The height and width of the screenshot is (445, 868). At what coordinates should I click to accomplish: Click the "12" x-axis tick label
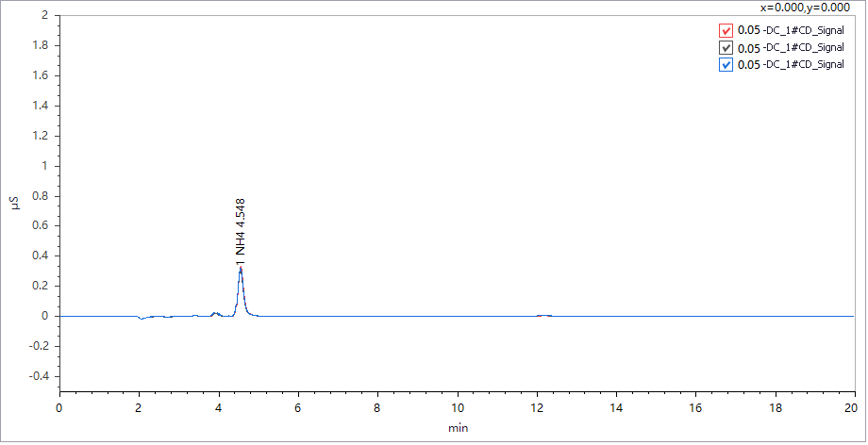coord(537,408)
